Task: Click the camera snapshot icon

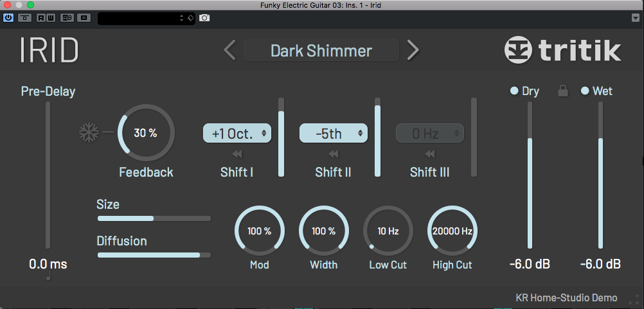Action: click(x=204, y=17)
